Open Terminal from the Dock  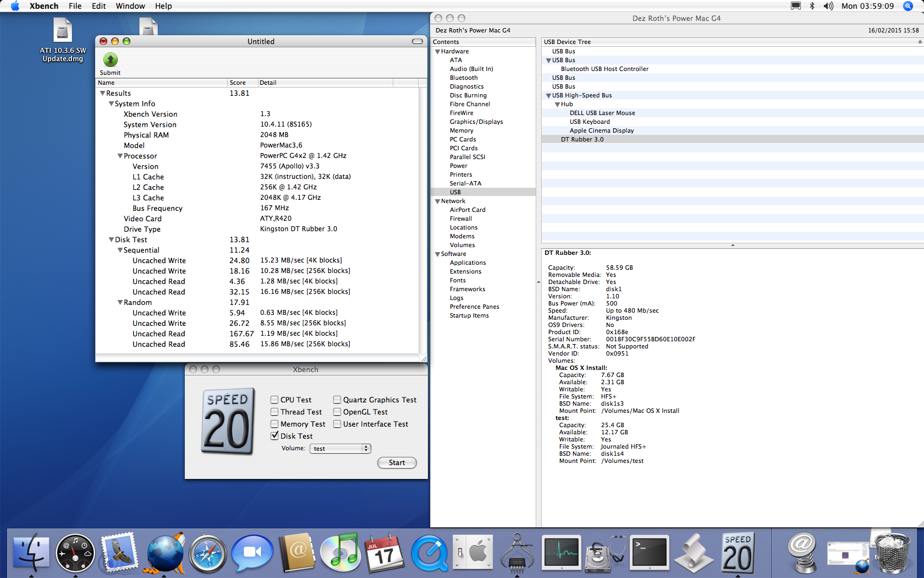(650, 552)
